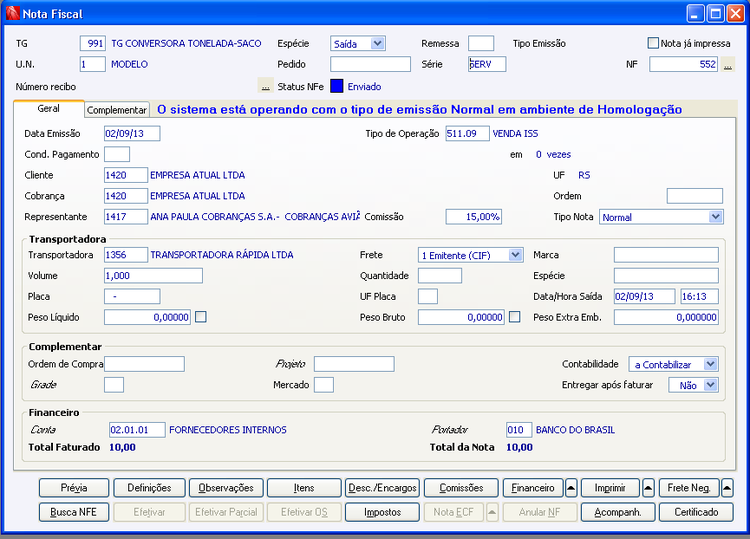Click the arrow button next to Frete Neg.

click(x=727, y=488)
